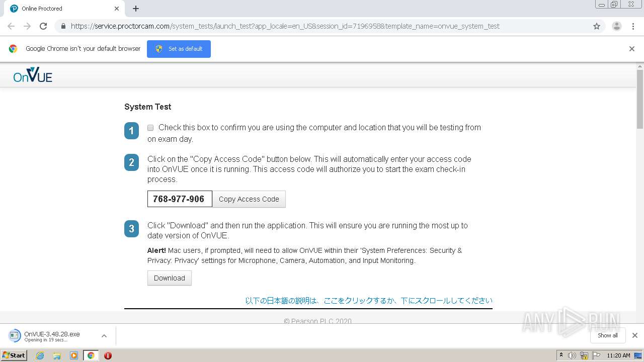Bookmark this page with the star

[597, 26]
